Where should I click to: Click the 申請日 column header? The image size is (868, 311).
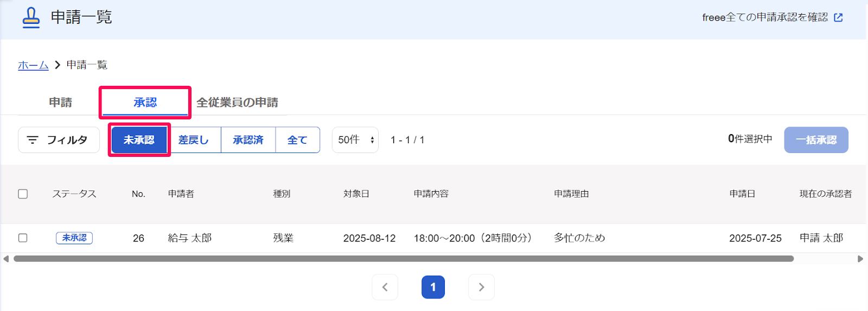click(742, 194)
